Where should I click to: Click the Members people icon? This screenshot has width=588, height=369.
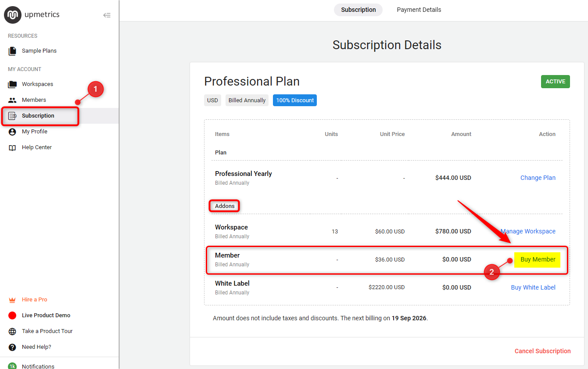coord(12,100)
